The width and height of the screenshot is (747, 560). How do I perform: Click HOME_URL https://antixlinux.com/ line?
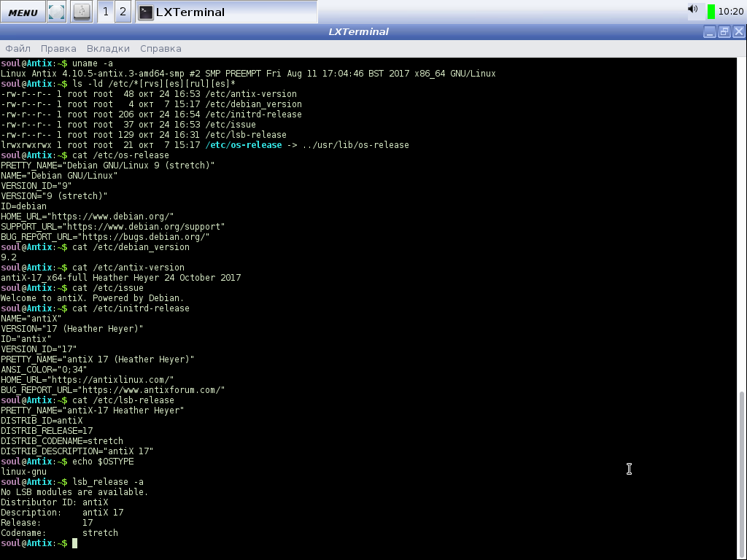[x=88, y=380]
